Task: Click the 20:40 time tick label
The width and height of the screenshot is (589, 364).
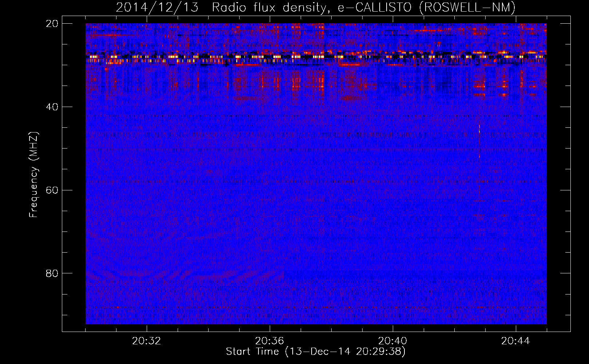Action: pos(392,341)
